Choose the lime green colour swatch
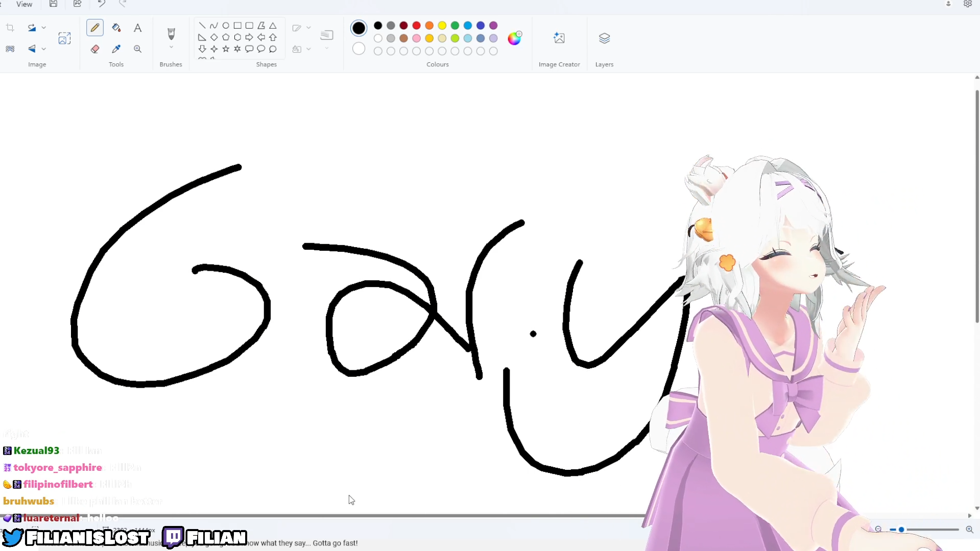The height and width of the screenshot is (551, 980). tap(455, 38)
